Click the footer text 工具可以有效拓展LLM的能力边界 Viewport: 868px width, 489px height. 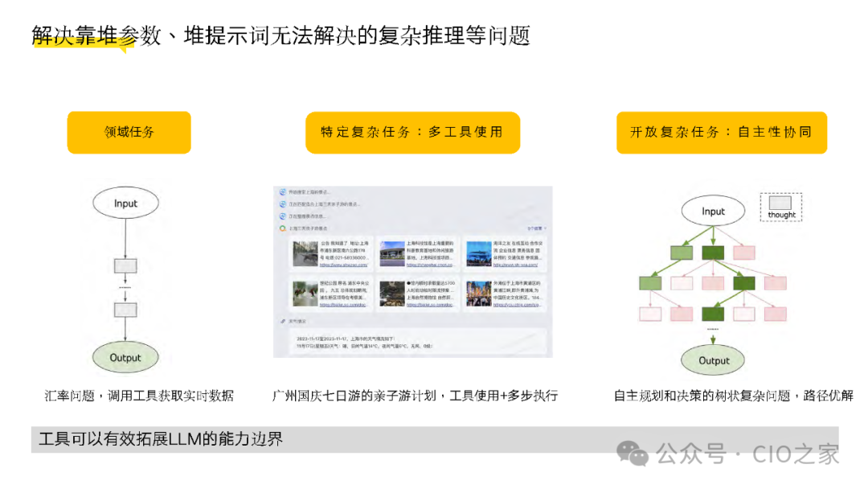coord(161,439)
